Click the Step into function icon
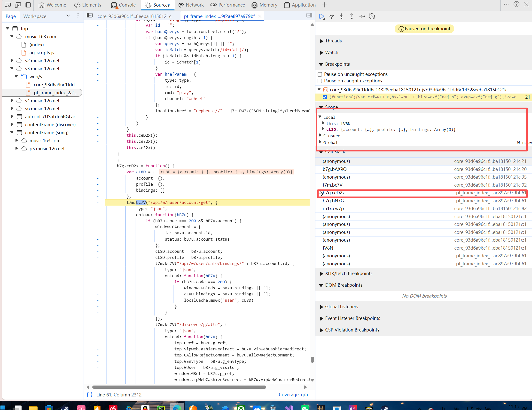This screenshot has height=410, width=532. click(342, 16)
